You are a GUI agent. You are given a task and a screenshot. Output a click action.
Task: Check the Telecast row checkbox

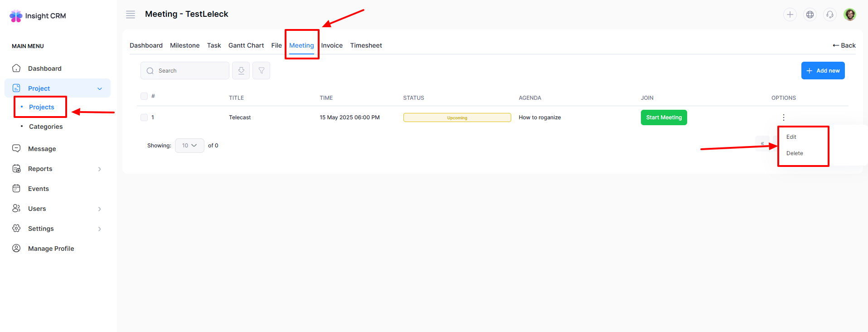click(x=144, y=117)
